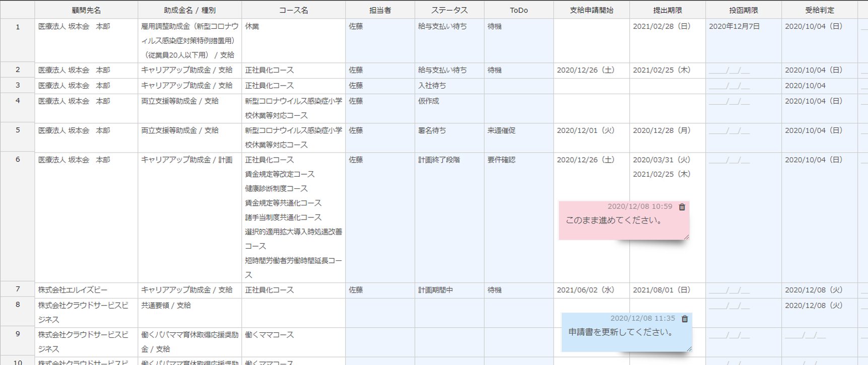Select row number 1 header
Viewport: 868px width, 365px height.
18,27
